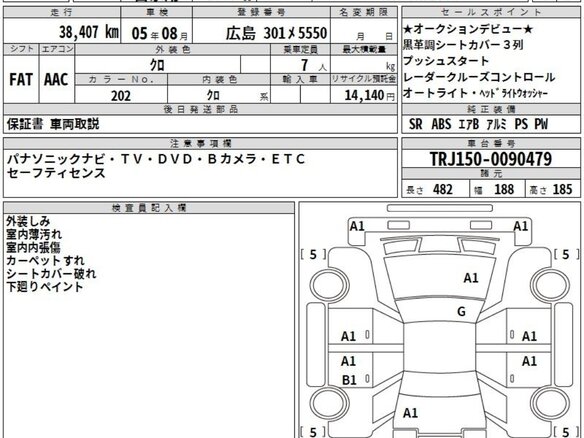Select the リサイクル預託金 header
The image size is (584, 438).
(x=364, y=79)
